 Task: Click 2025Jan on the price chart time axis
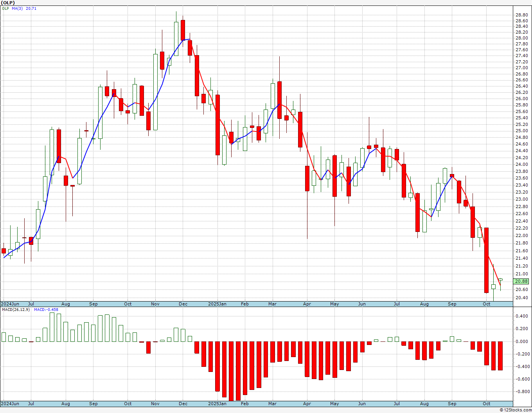point(217,304)
